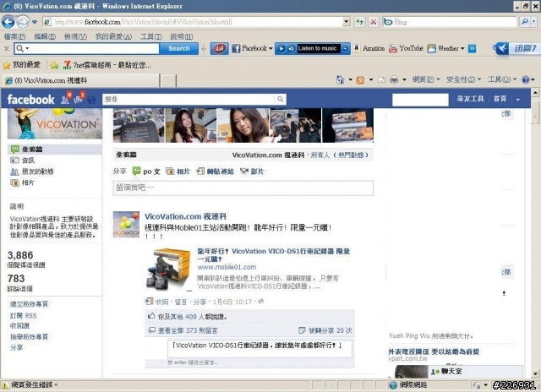Click the status bar warning icon
Viewport: 541px width, 392px height.
pyautogui.click(x=5, y=384)
